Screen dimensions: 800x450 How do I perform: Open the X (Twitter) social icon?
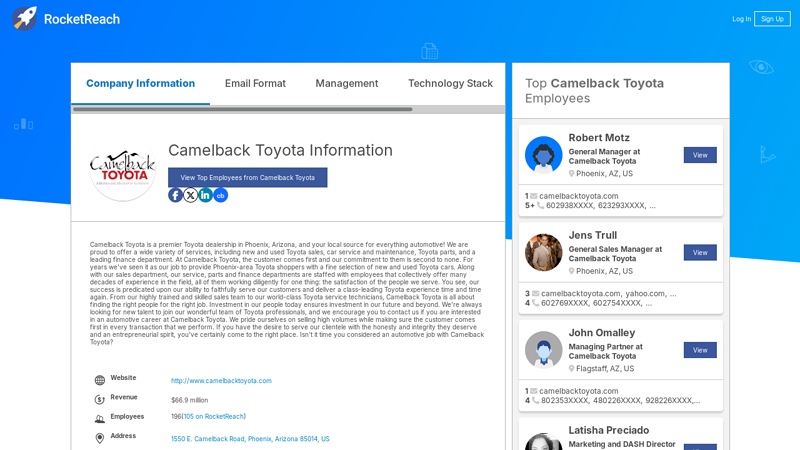[x=190, y=195]
